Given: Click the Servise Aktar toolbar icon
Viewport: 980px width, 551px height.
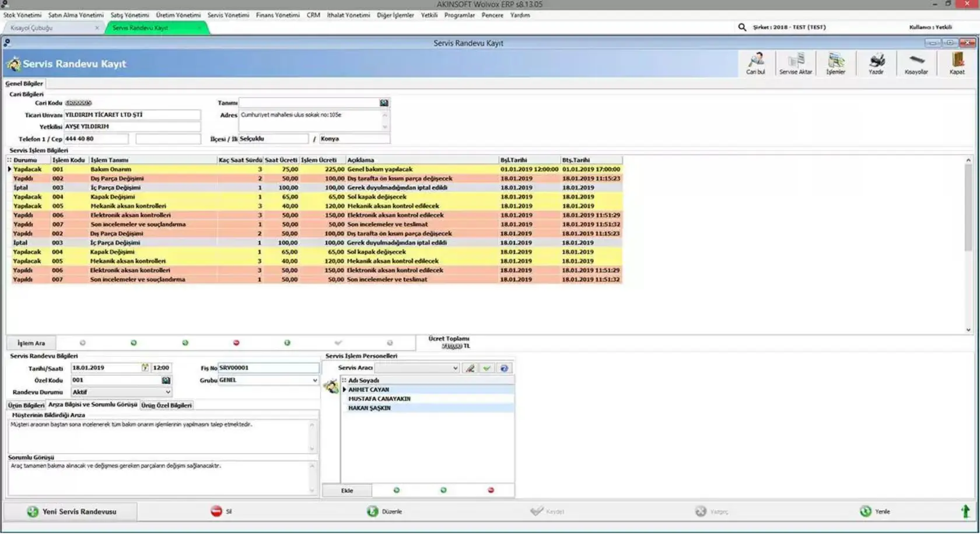Looking at the screenshot, I should 796,63.
